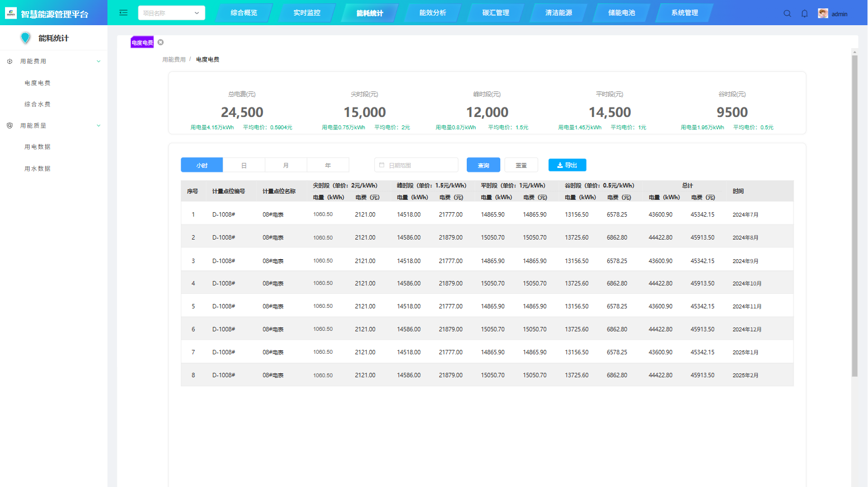The image size is (868, 487).
Task: Click the 尖时段 value 15,000
Action: tap(364, 113)
